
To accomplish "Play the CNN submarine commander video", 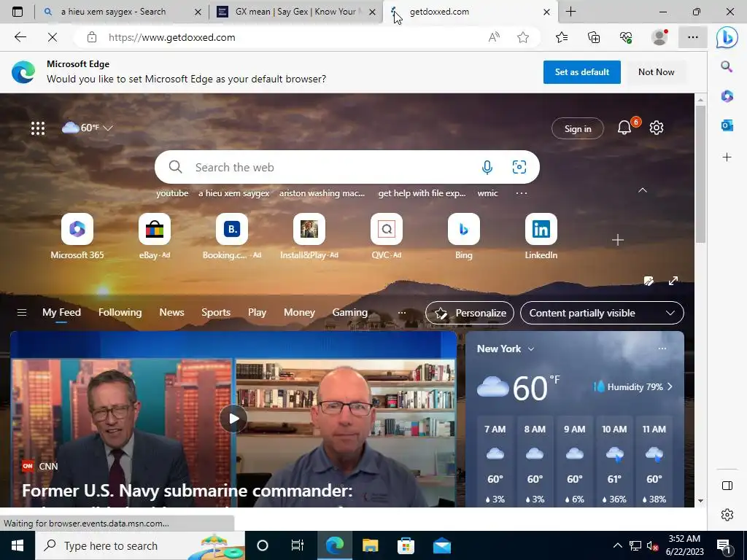I will tap(233, 419).
